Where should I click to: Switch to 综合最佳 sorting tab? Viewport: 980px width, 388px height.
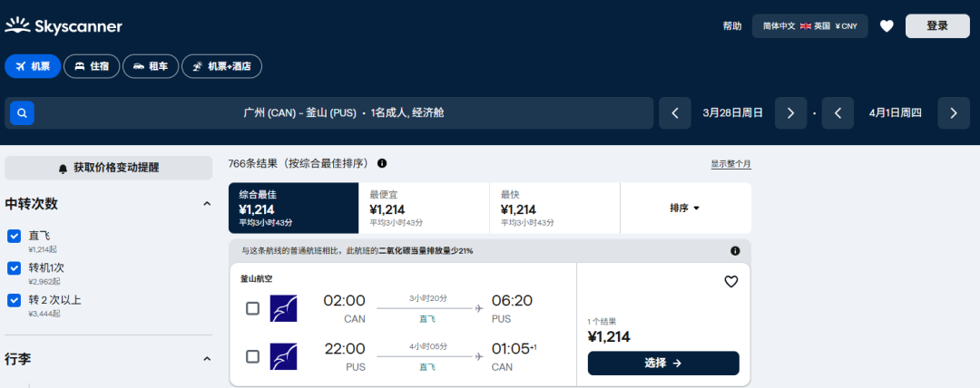click(294, 209)
